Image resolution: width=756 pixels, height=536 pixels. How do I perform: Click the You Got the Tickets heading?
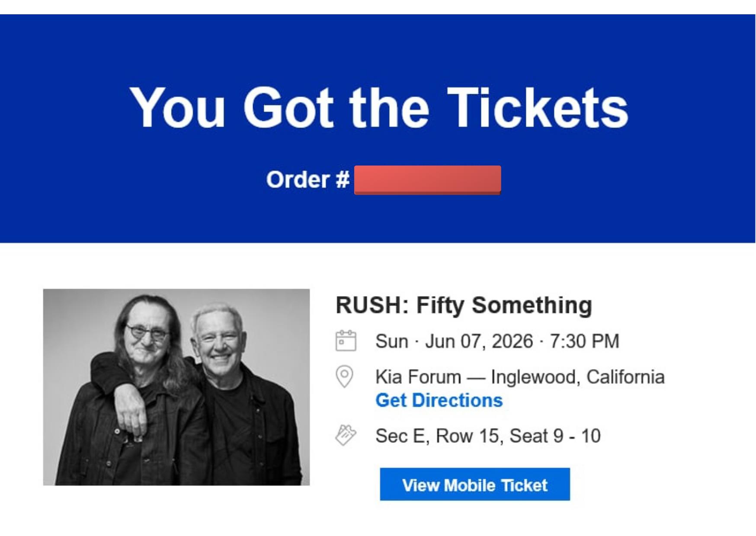pyautogui.click(x=378, y=108)
